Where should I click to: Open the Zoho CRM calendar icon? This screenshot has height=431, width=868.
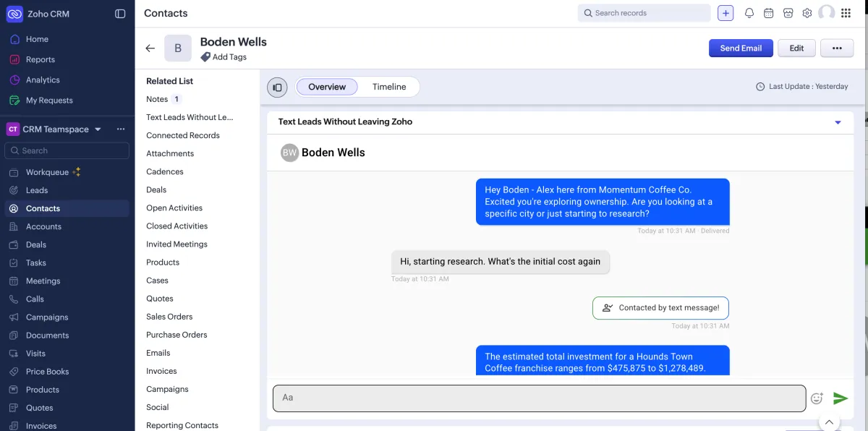click(x=768, y=13)
